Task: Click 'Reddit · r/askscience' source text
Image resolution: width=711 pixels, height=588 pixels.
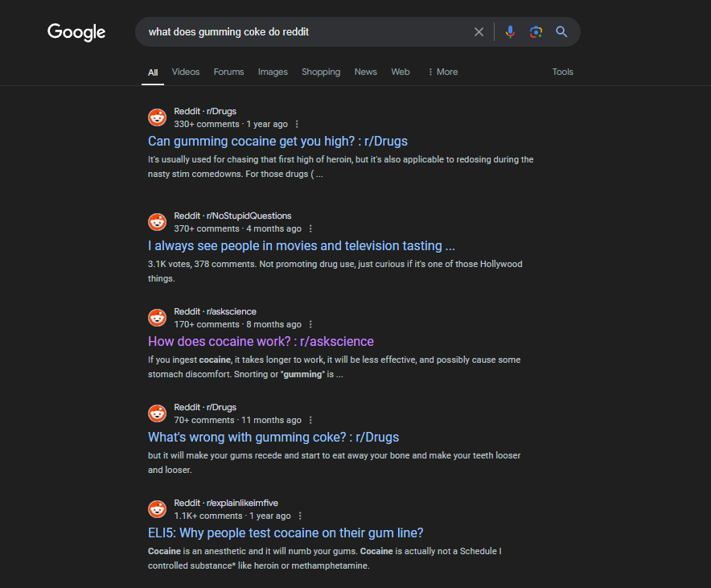Action: click(215, 312)
